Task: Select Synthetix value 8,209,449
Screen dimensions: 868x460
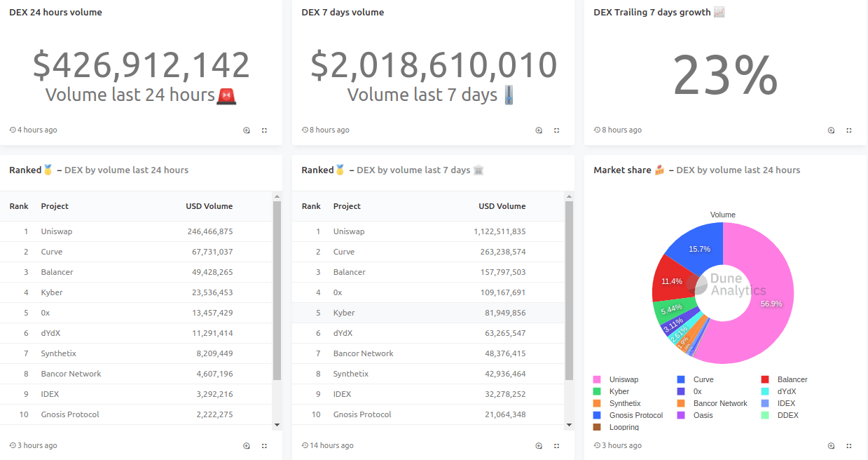Action: tap(214, 353)
